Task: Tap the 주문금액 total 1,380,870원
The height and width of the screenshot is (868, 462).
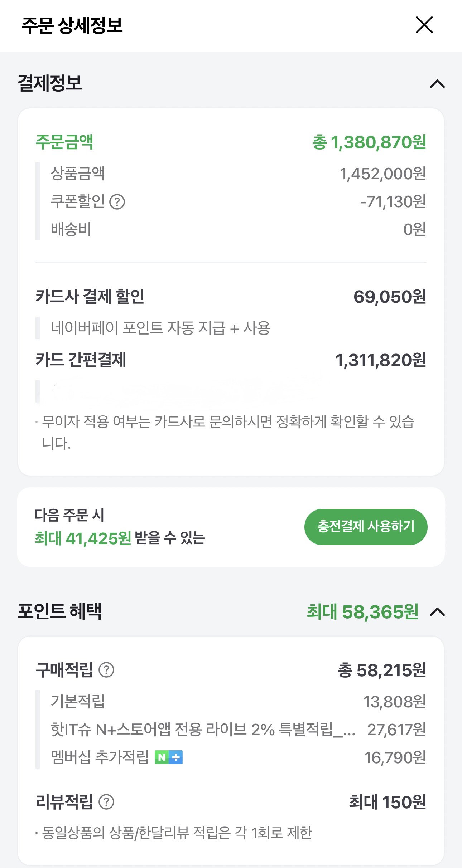Action: [369, 142]
